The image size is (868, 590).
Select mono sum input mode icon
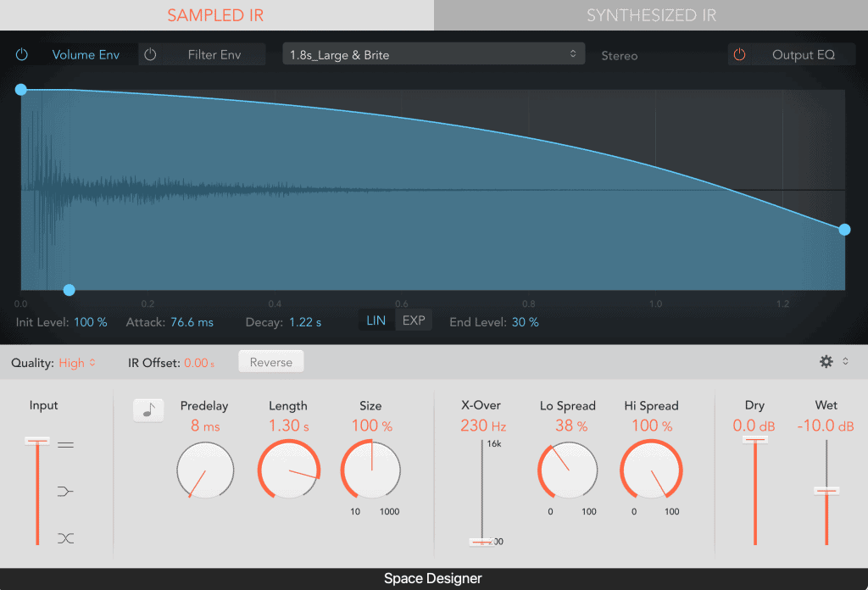tap(65, 491)
